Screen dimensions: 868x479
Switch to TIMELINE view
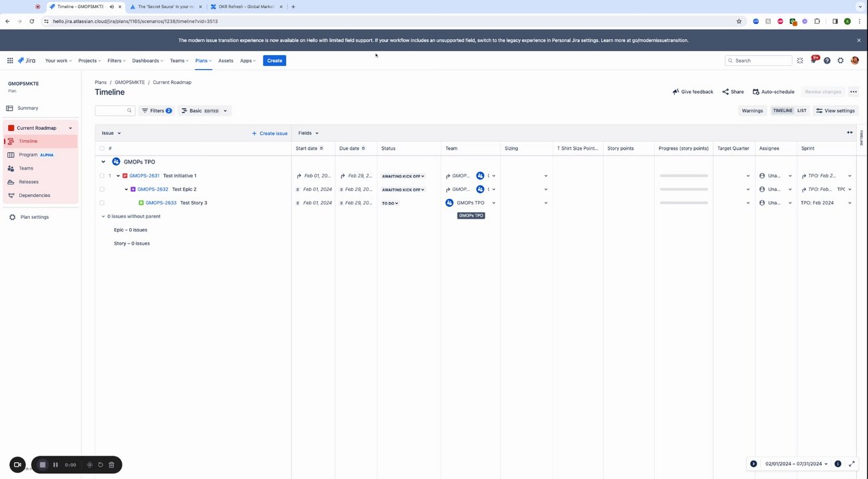(x=783, y=110)
